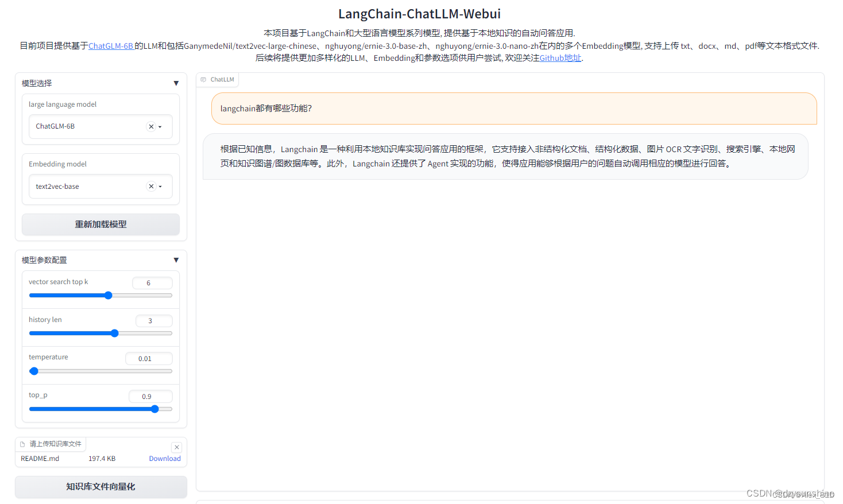The height and width of the screenshot is (504, 843).
Task: Click the history len value field
Action: pyautogui.click(x=154, y=321)
